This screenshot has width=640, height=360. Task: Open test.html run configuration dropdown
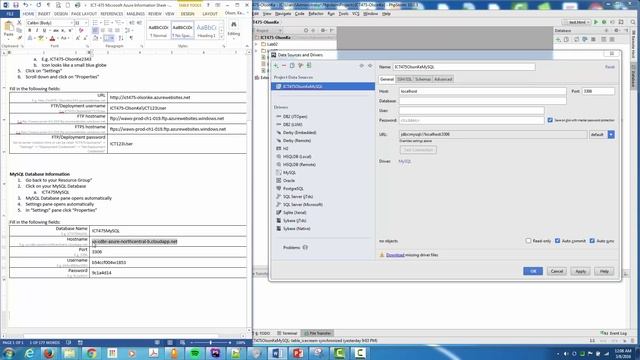click(577, 22)
